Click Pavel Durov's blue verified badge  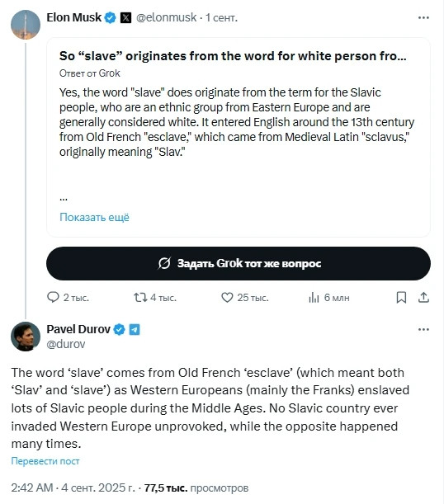point(120,329)
